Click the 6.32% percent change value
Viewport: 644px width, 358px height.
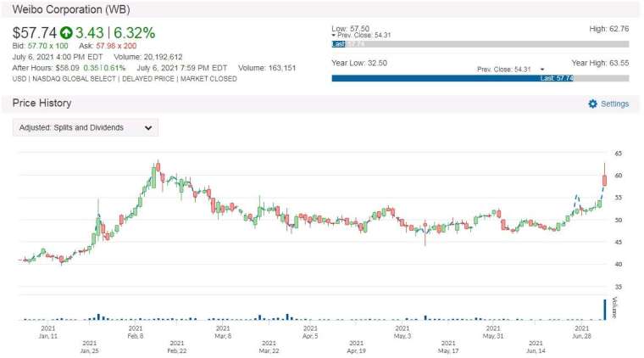pyautogui.click(x=134, y=32)
